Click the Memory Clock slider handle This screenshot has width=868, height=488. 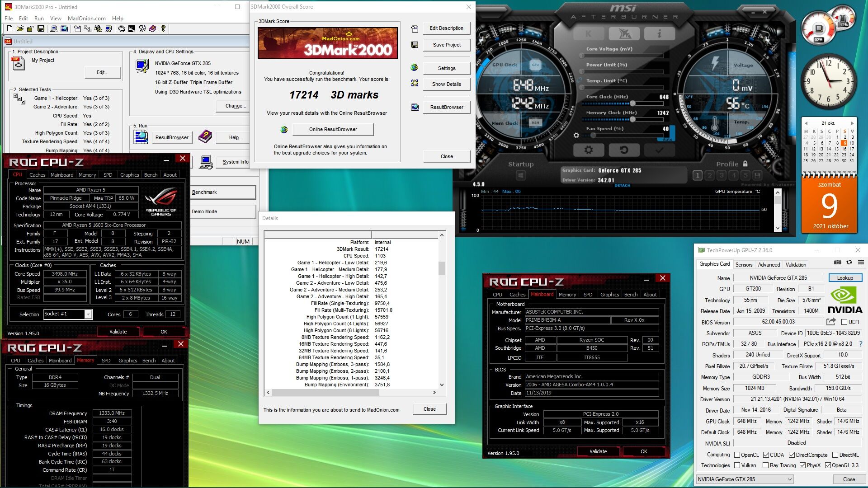632,119
